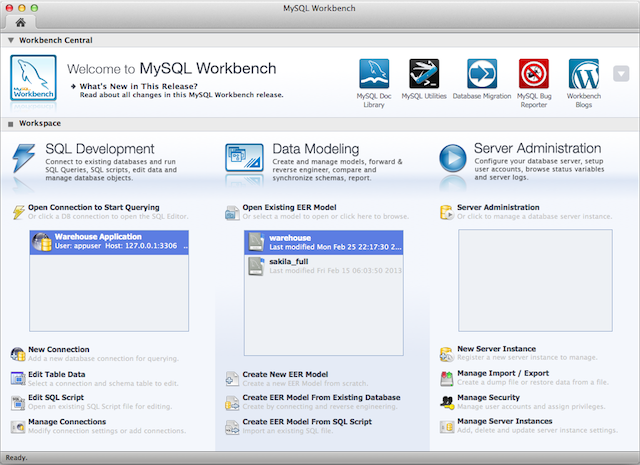Open Workbench Blogs icon
Viewport: 640px width, 465px height.
[x=584, y=75]
